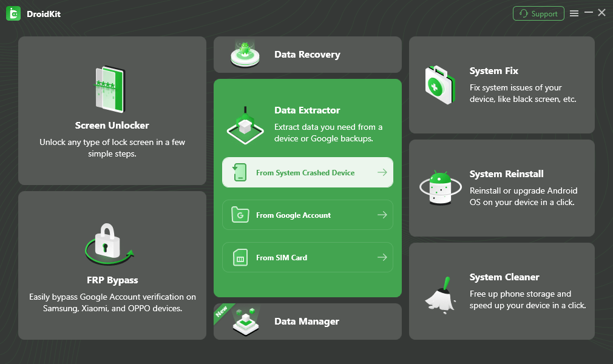The image size is (613, 364).
Task: Click the System Reinstall android icon
Action: coord(440,187)
